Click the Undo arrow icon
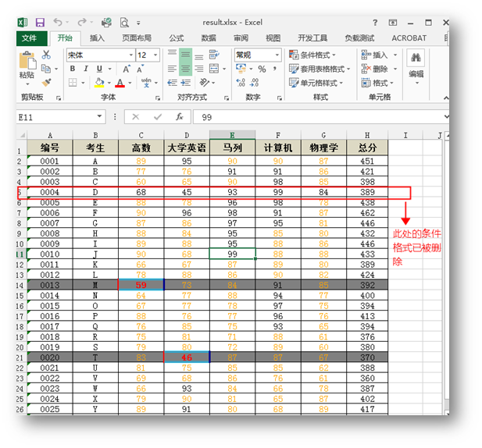Viewport: 482px width, 448px height. 58,22
